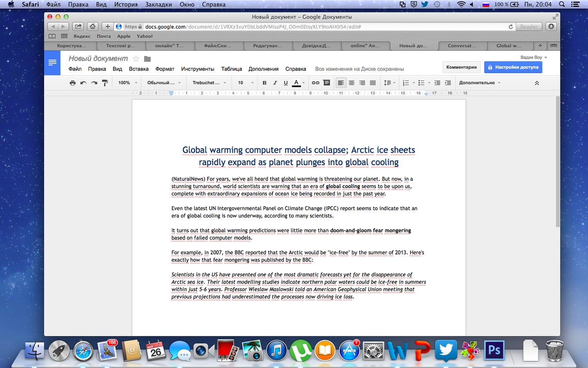Open the Вадик Boy account dropdown

534,57
